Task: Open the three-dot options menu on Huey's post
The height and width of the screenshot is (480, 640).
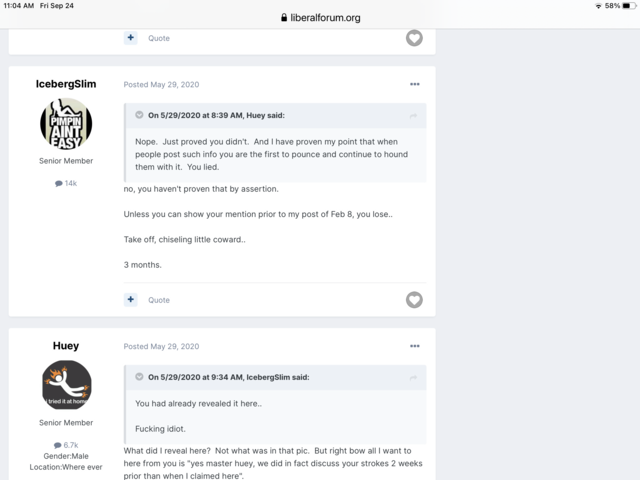Action: tap(415, 346)
